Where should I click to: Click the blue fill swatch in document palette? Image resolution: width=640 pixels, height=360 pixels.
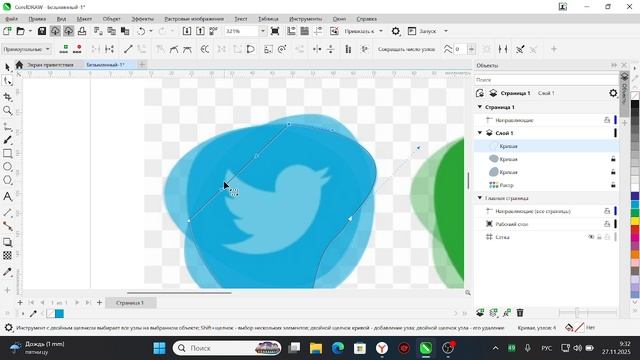coord(60,313)
